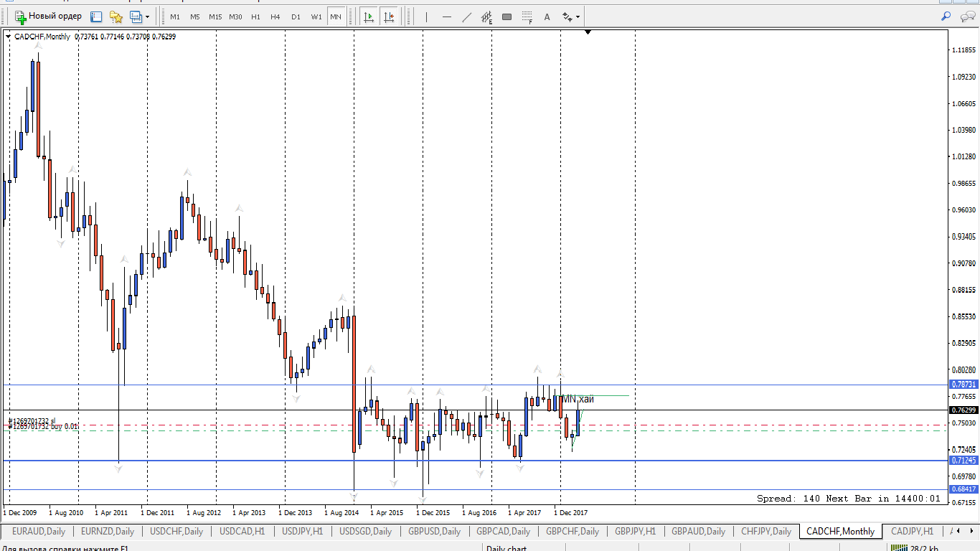Viewport: 980px width, 551px height.
Task: Switch chart to D1 timeframe
Action: point(296,17)
